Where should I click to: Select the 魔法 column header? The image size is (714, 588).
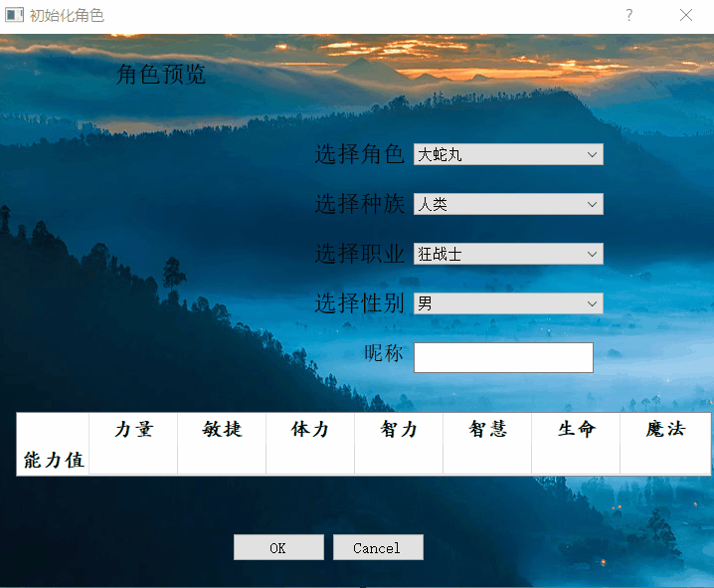point(665,429)
